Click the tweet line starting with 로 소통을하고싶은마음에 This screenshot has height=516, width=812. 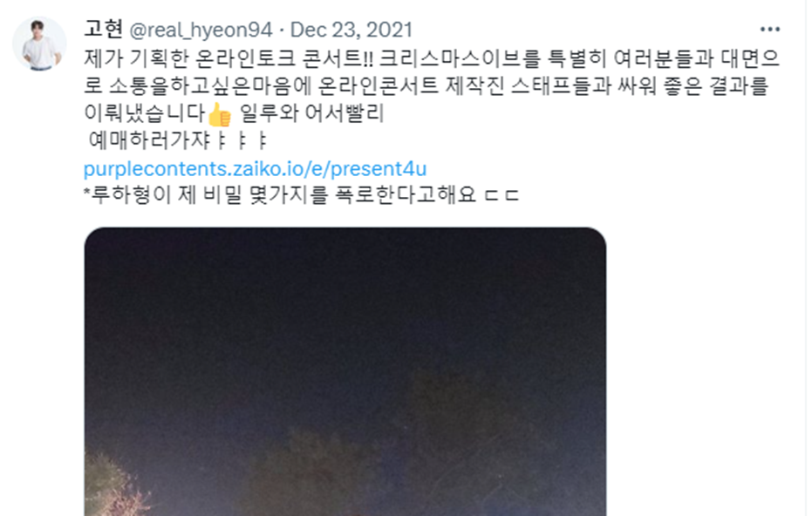pyautogui.click(x=426, y=86)
